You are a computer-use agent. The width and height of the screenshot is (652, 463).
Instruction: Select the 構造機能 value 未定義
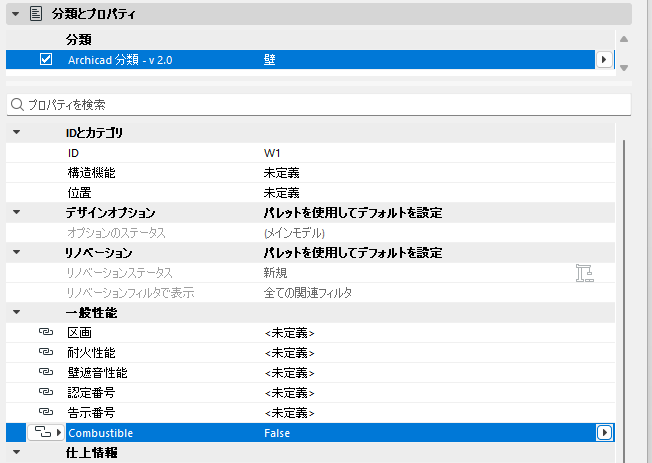pos(282,173)
